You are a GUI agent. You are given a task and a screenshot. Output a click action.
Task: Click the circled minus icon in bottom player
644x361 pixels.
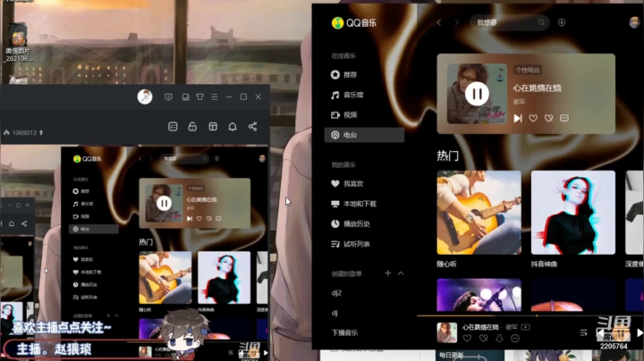coord(515,339)
